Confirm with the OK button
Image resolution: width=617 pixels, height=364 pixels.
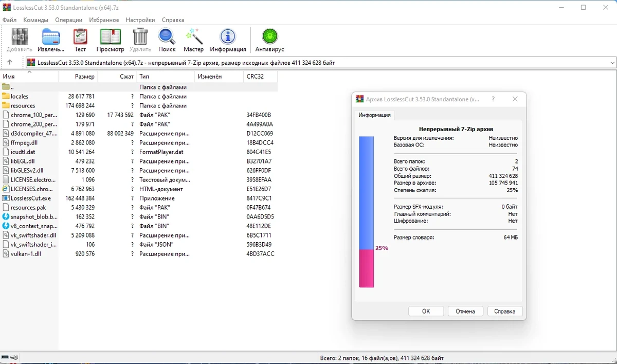pos(426,311)
